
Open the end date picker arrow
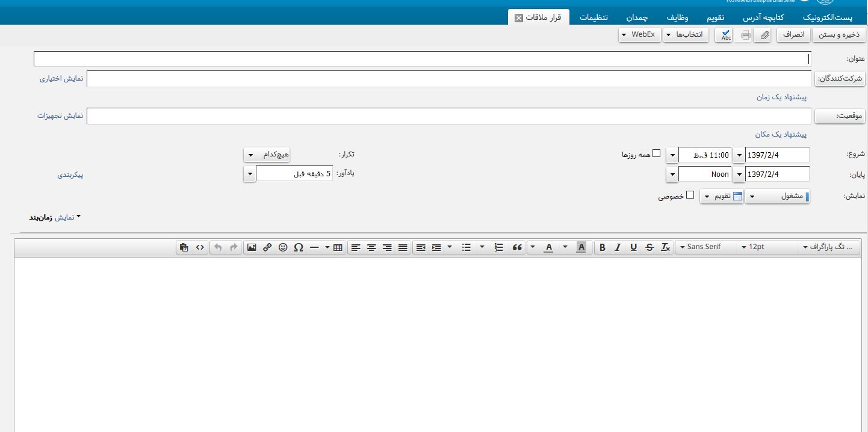click(739, 174)
